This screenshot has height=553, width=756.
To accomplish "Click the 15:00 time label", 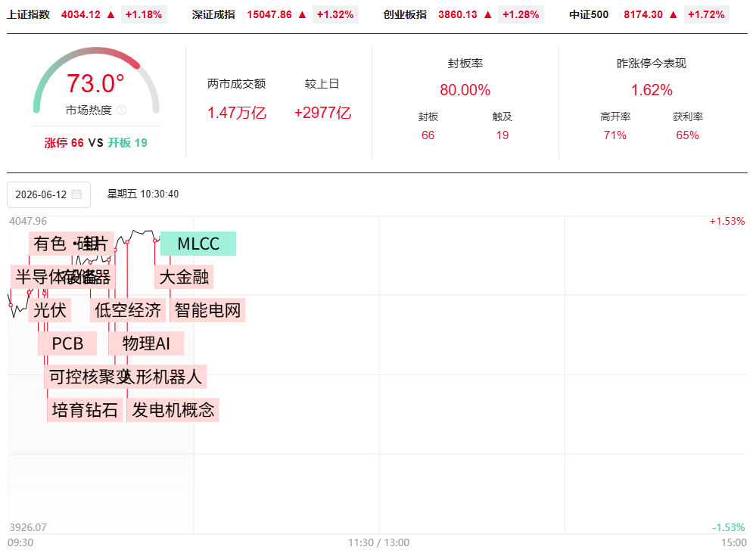I will coord(734,543).
